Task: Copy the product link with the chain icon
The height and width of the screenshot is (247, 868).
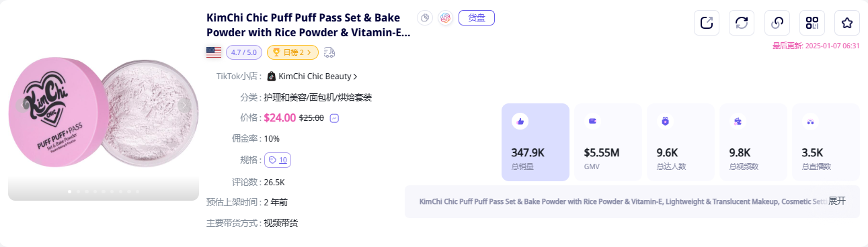Action: (x=777, y=23)
